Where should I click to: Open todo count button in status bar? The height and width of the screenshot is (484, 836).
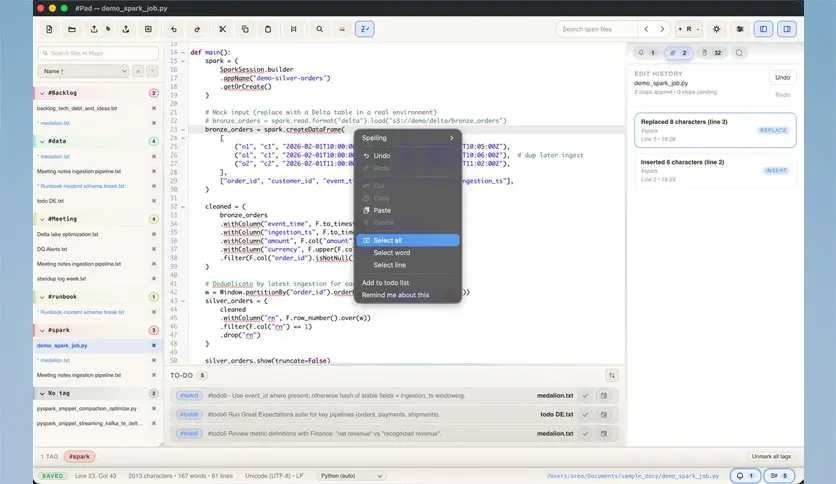tap(779, 475)
